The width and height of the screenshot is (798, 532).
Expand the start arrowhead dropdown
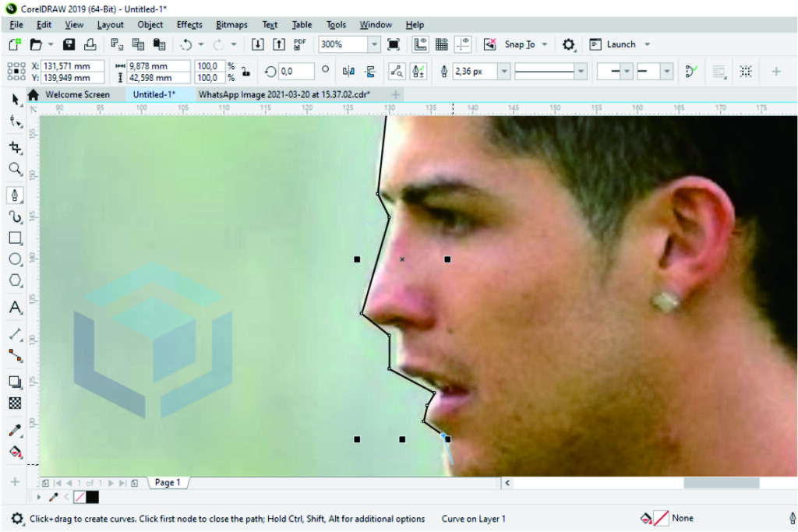[627, 72]
